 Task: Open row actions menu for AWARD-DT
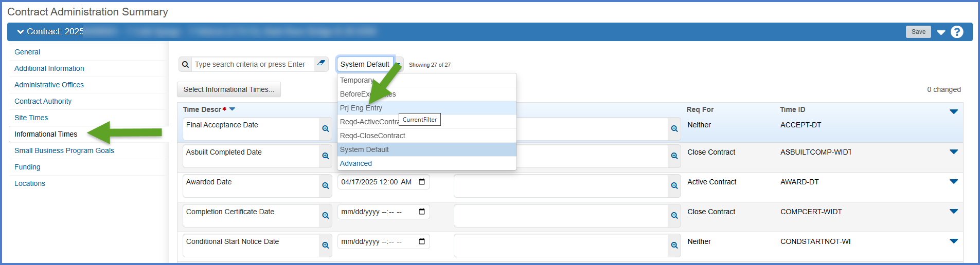pos(953,182)
